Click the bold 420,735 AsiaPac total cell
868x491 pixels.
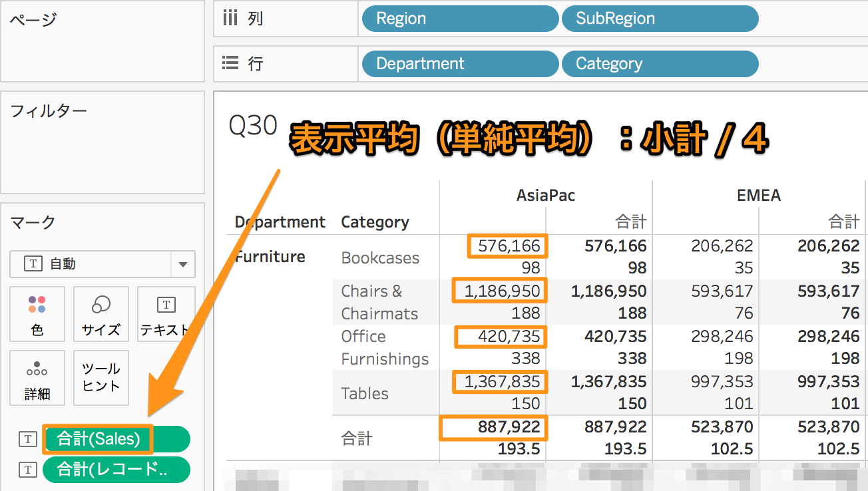[x=616, y=337]
